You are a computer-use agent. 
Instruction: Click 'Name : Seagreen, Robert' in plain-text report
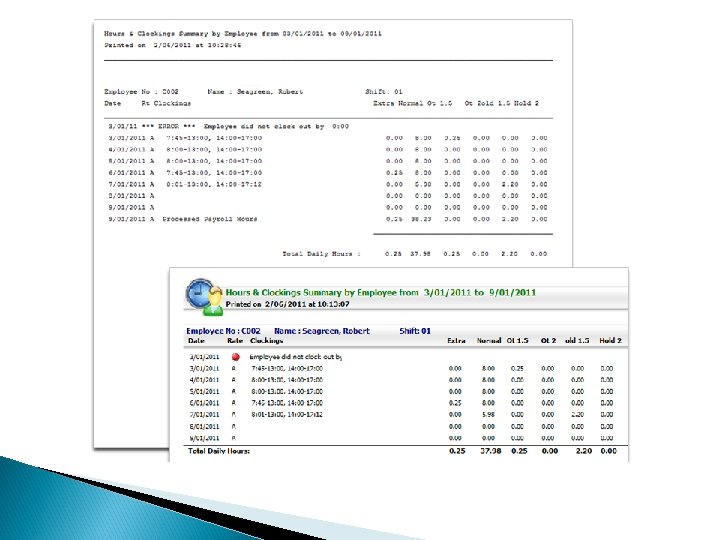[x=255, y=92]
